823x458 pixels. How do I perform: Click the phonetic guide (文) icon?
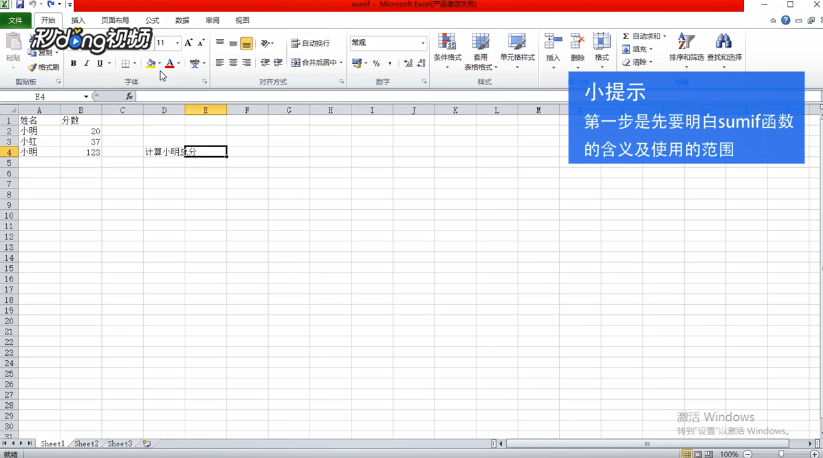(x=195, y=63)
